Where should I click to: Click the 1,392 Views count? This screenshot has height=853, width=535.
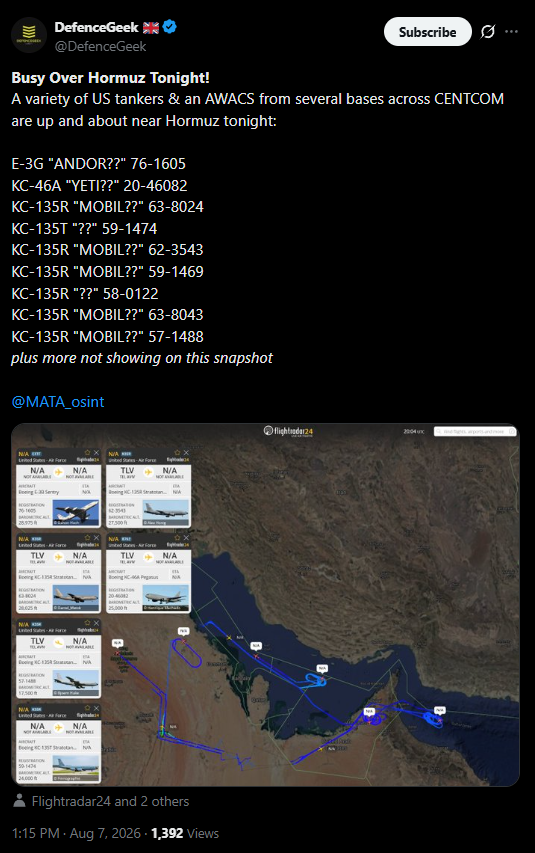click(x=185, y=833)
